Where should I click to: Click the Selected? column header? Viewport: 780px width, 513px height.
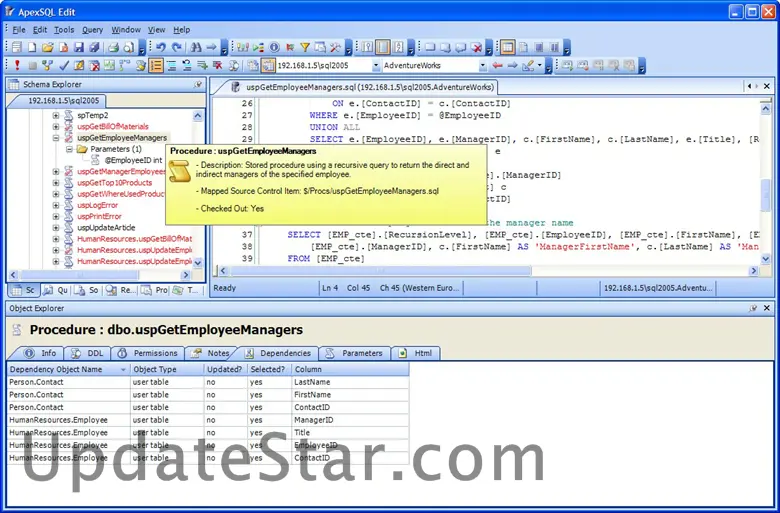tap(269, 369)
